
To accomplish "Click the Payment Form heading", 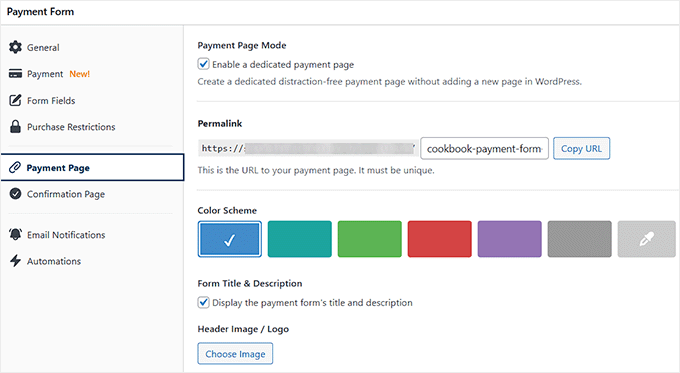I will (x=40, y=12).
